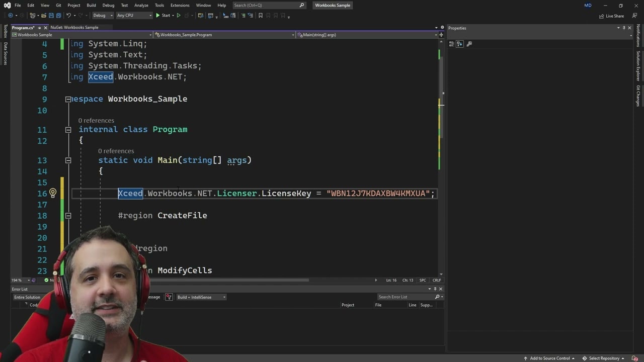Open the Analyze menu
The width and height of the screenshot is (644, 362).
click(141, 5)
